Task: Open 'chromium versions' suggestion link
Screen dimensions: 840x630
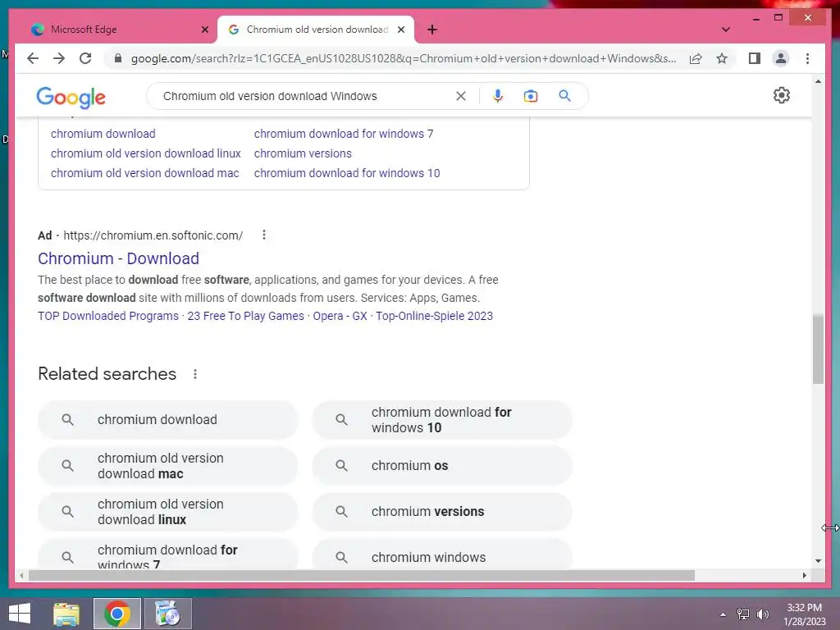Action: point(303,153)
